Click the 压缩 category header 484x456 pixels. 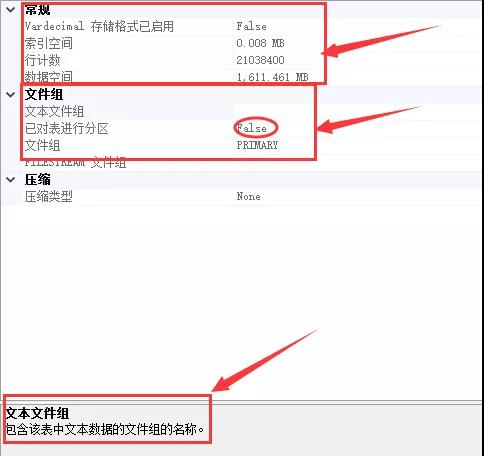point(38,180)
